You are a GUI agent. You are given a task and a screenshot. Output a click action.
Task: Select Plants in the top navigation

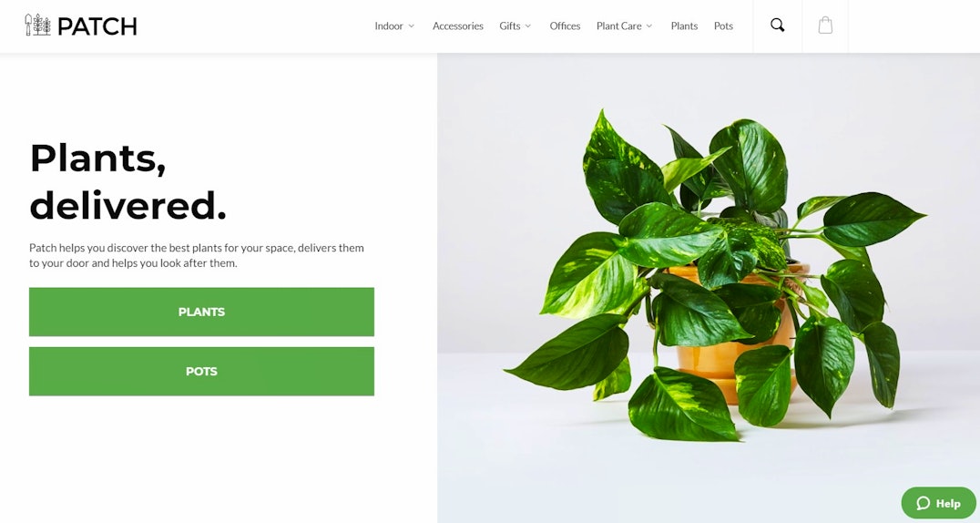(684, 26)
